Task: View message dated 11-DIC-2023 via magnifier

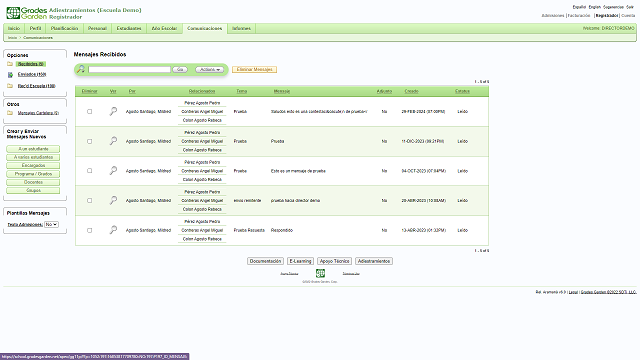Action: point(113,141)
